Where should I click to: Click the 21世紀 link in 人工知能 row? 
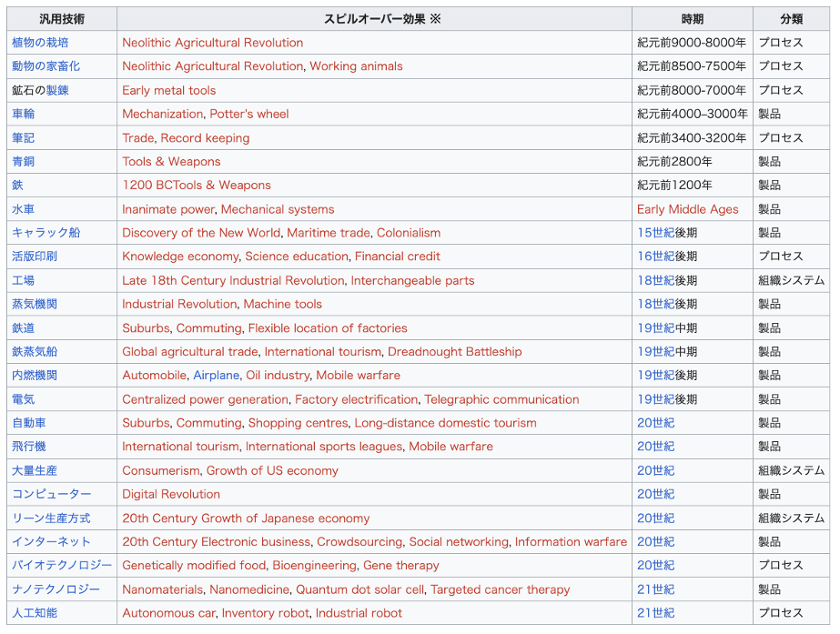[655, 613]
